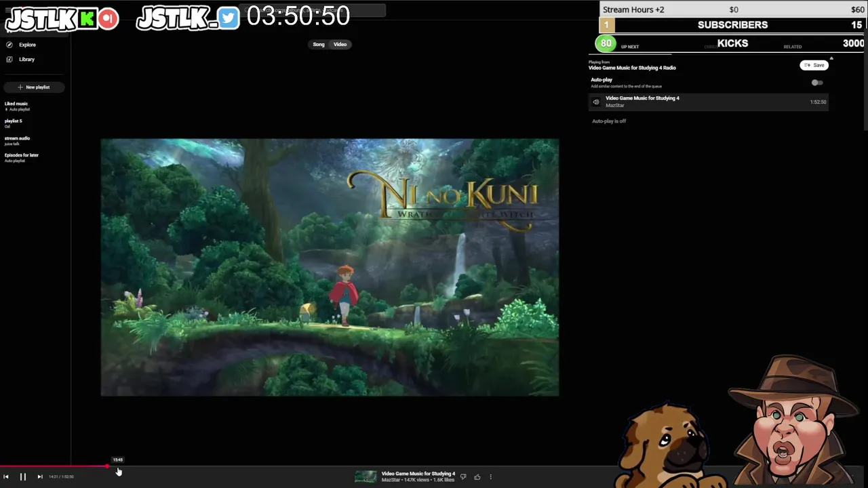
Task: Skip to next track
Action: 39,476
